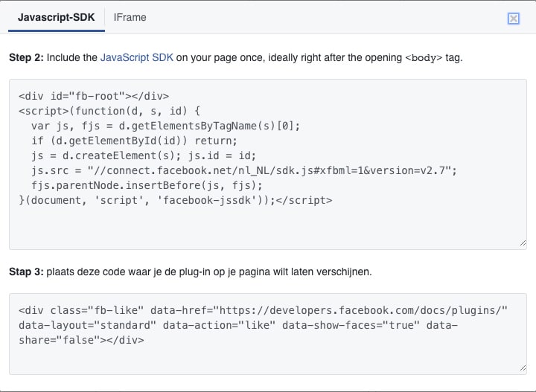Click the 'share="false"></div>' line
Viewport: 536px width, 392px height.
(81, 340)
